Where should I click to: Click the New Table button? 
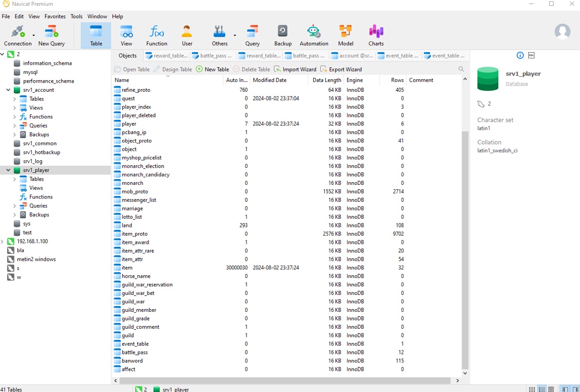[212, 70]
